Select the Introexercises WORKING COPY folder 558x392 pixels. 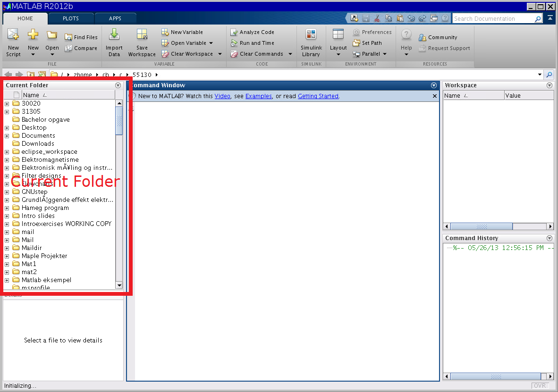pyautogui.click(x=66, y=224)
